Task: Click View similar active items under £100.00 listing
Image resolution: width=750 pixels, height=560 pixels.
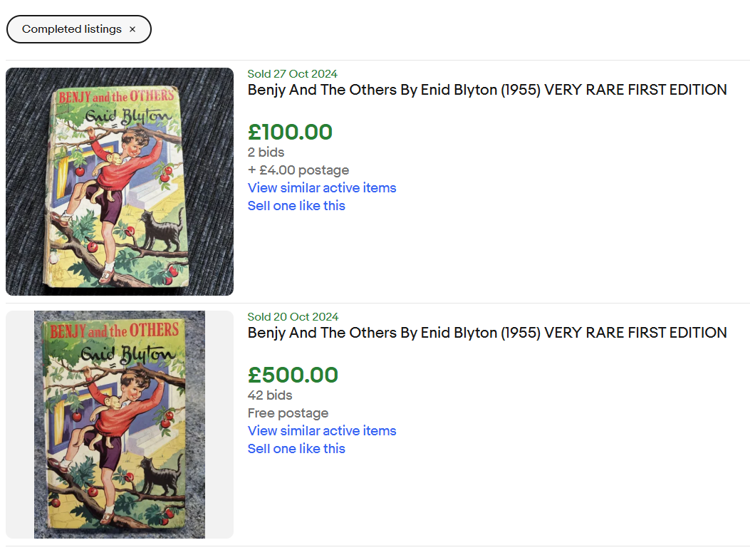Action: 322,188
